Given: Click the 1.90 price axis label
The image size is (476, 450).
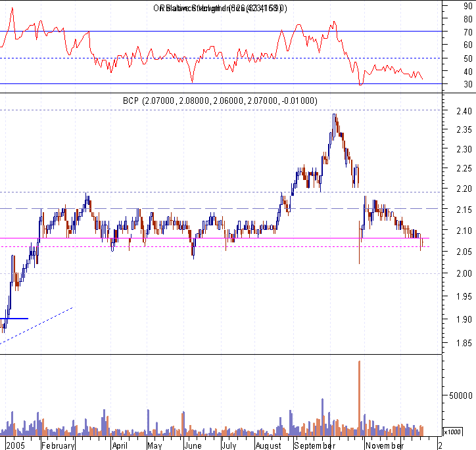Looking at the screenshot, I should point(464,319).
